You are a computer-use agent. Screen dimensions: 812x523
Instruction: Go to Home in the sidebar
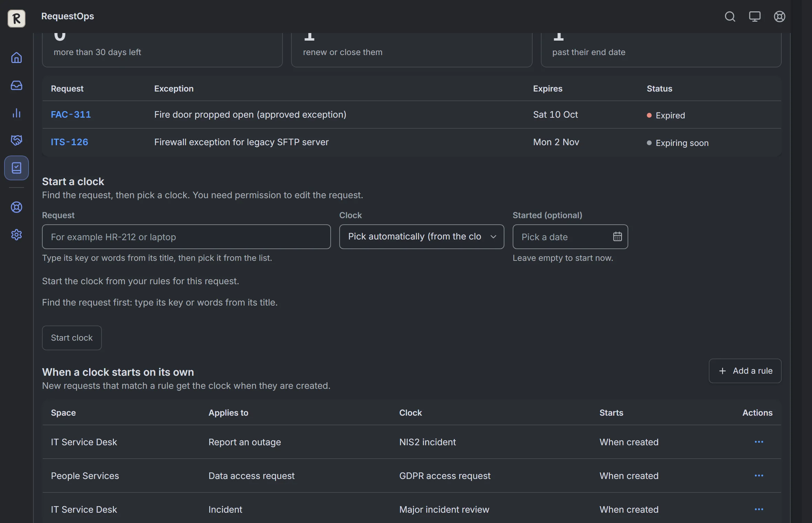pyautogui.click(x=17, y=57)
